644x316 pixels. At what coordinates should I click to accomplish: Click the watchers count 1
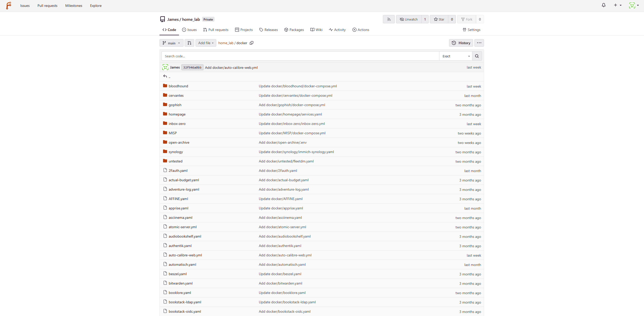425,19
